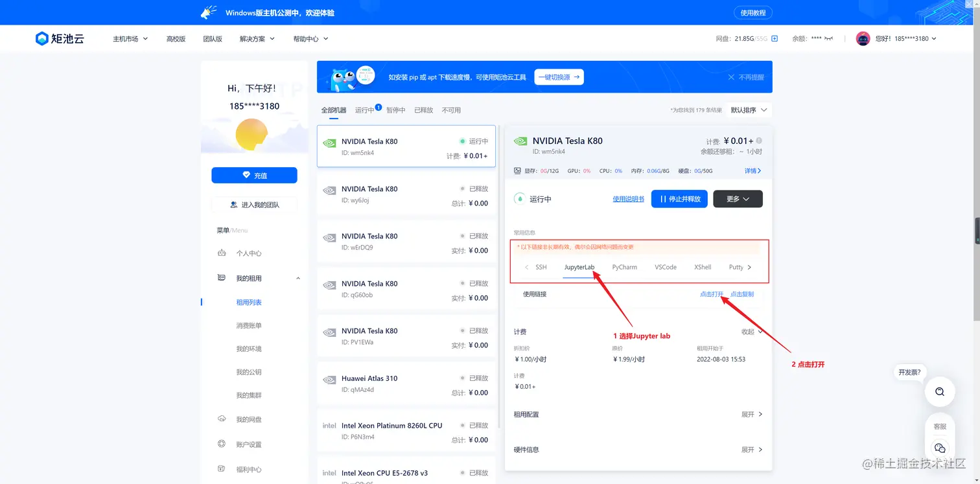The width and height of the screenshot is (980, 484).
Task: Click the 点击打开 link
Action: 712,294
